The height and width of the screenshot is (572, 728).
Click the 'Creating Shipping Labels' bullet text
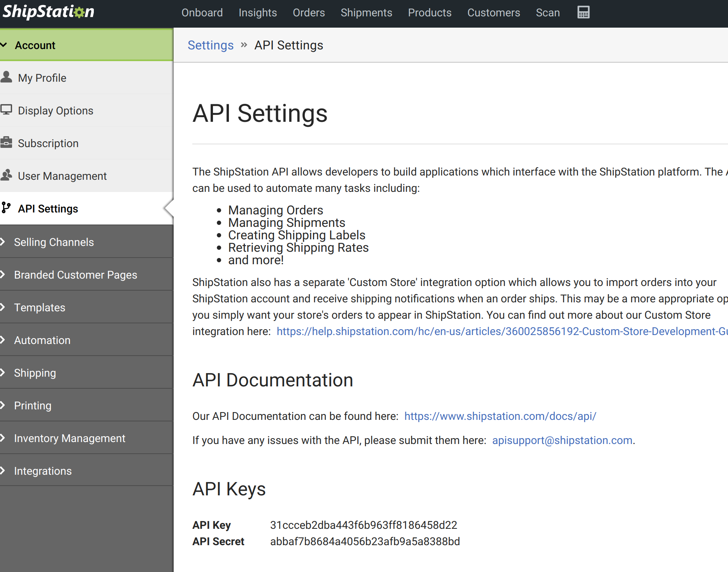[297, 235]
